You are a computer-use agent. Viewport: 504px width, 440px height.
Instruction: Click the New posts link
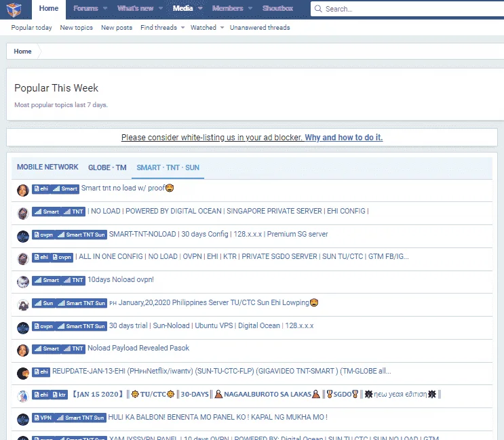(117, 28)
